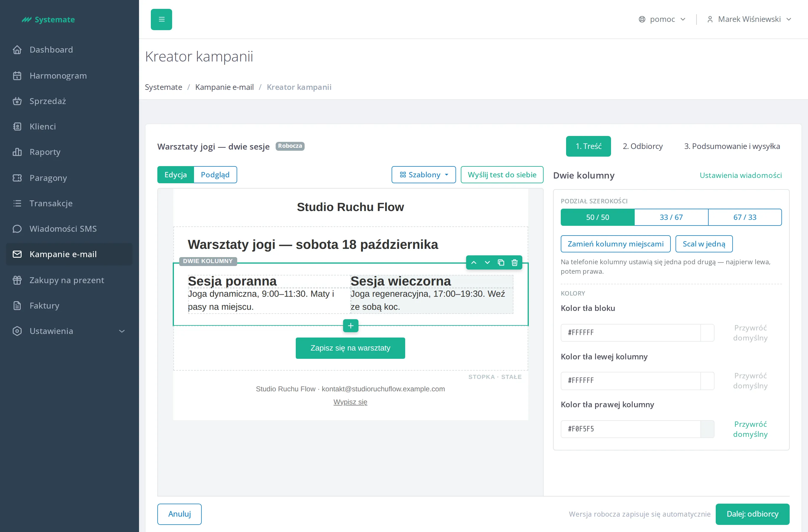
Task: Select 33 / 67 column width split
Action: [671, 217]
